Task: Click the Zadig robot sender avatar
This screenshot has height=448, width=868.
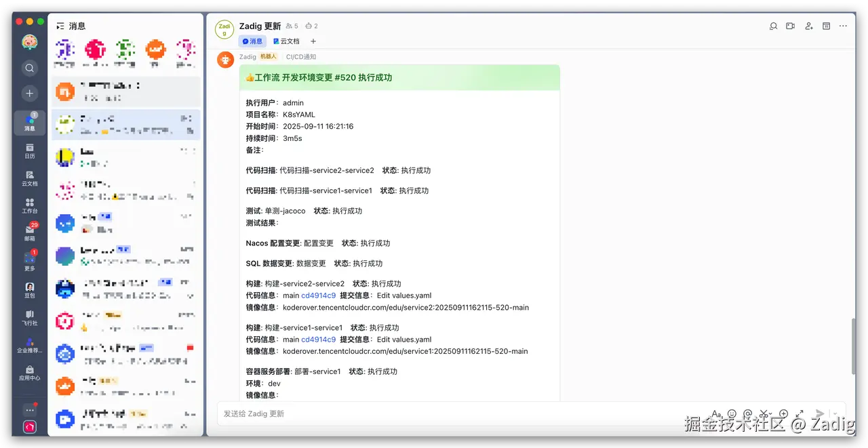Action: pyautogui.click(x=226, y=60)
